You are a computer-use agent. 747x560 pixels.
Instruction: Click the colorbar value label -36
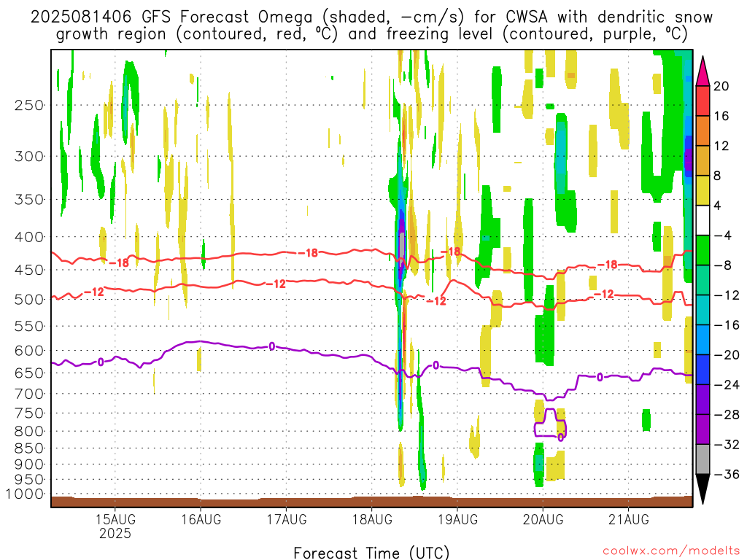(x=726, y=474)
